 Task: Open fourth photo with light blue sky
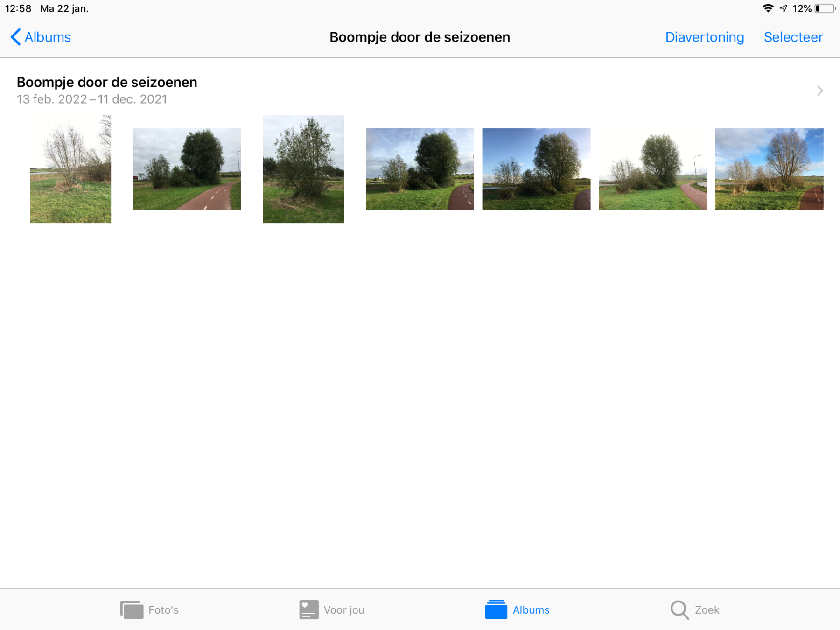pos(420,169)
